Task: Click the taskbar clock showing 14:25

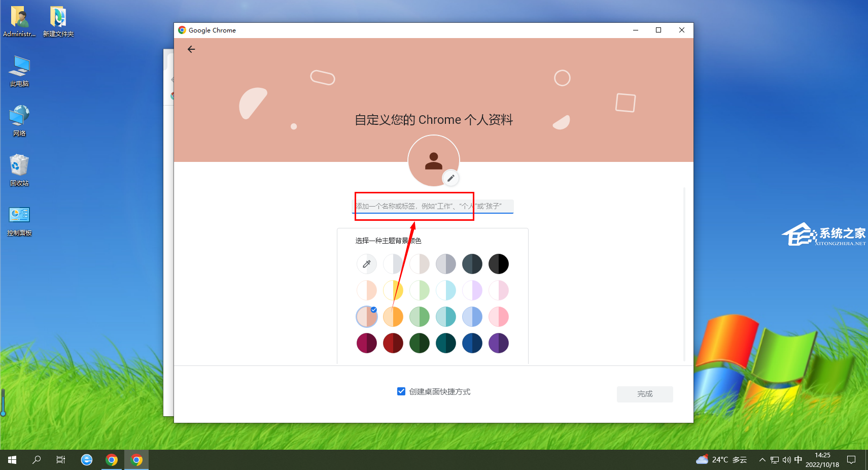Action: click(822, 460)
